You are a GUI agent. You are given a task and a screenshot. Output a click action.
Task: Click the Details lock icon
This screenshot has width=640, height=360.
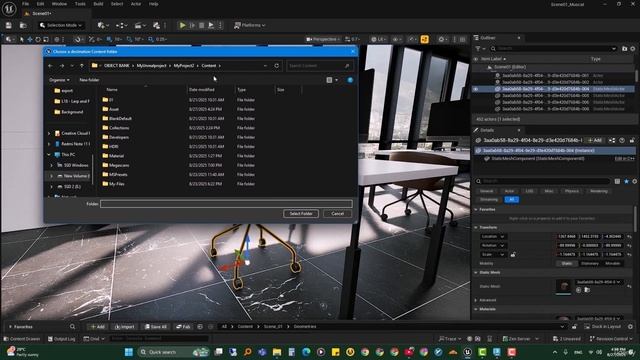pos(632,140)
